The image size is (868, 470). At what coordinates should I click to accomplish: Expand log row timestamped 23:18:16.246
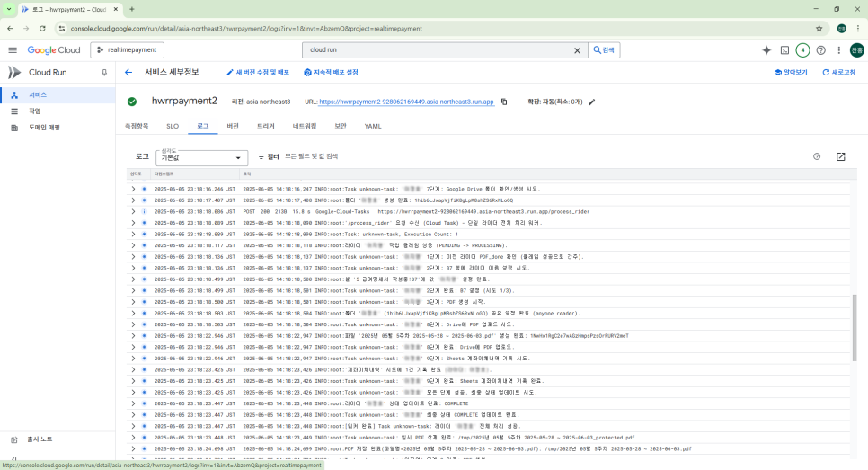pyautogui.click(x=133, y=189)
